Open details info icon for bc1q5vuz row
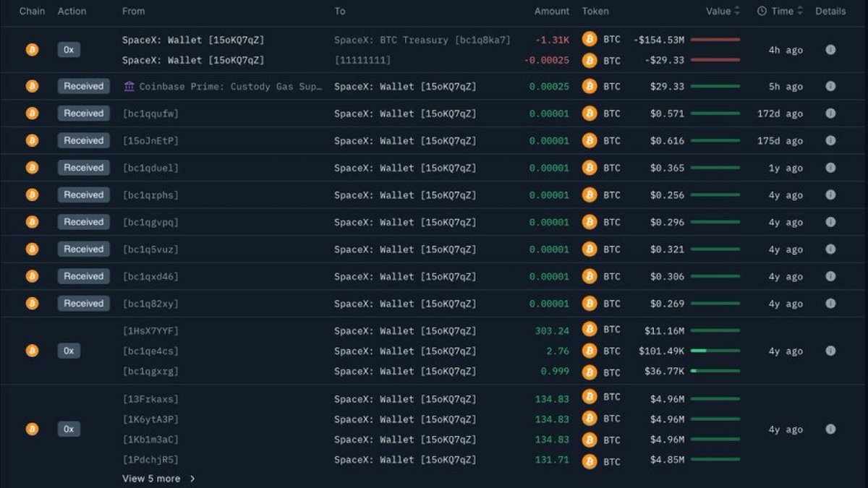The width and height of the screenshot is (868, 488). [x=830, y=249]
